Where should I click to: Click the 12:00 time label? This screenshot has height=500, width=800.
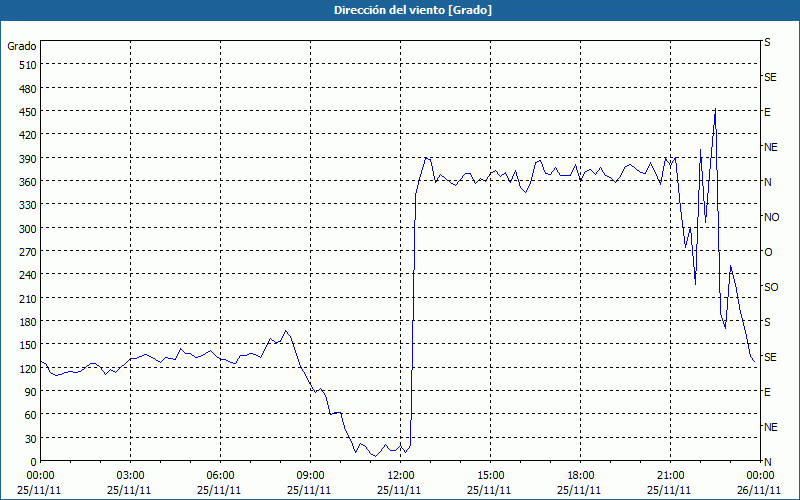click(401, 476)
